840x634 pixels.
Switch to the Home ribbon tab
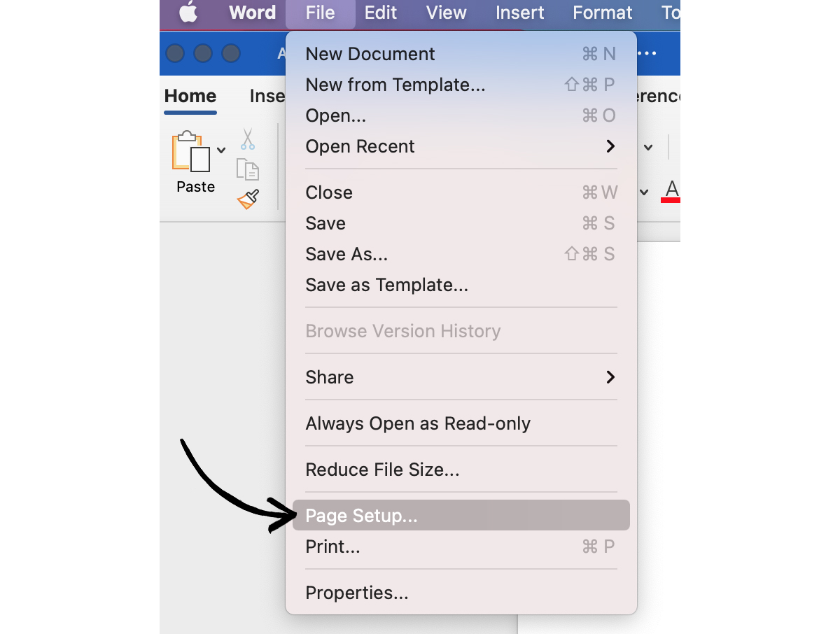click(190, 96)
